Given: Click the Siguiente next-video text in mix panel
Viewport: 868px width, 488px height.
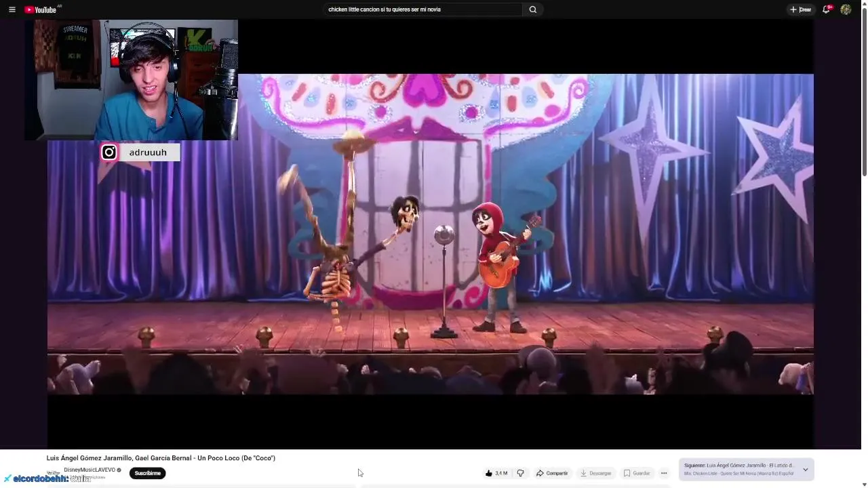Looking at the screenshot, I should coord(738,466).
